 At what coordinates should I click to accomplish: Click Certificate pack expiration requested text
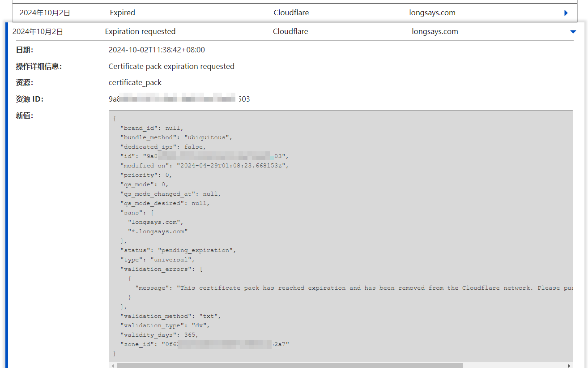click(171, 66)
